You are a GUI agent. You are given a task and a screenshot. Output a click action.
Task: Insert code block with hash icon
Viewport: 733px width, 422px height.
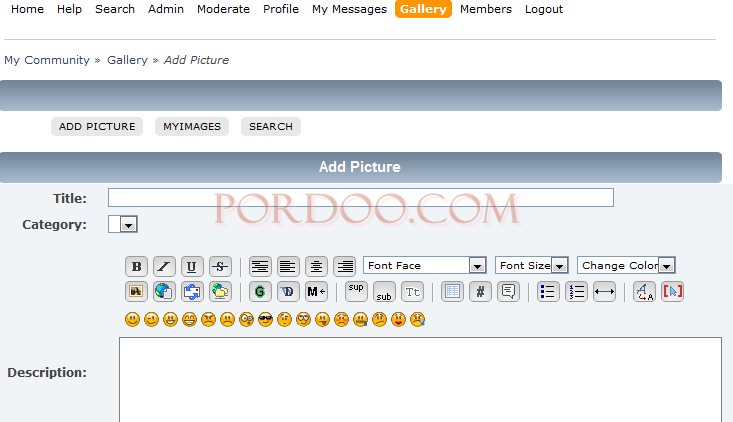point(480,292)
